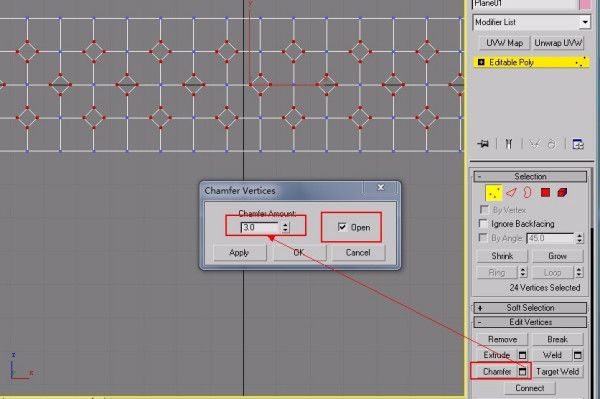600x399 pixels.
Task: Select Element sub-object mode icon
Action: [562, 192]
